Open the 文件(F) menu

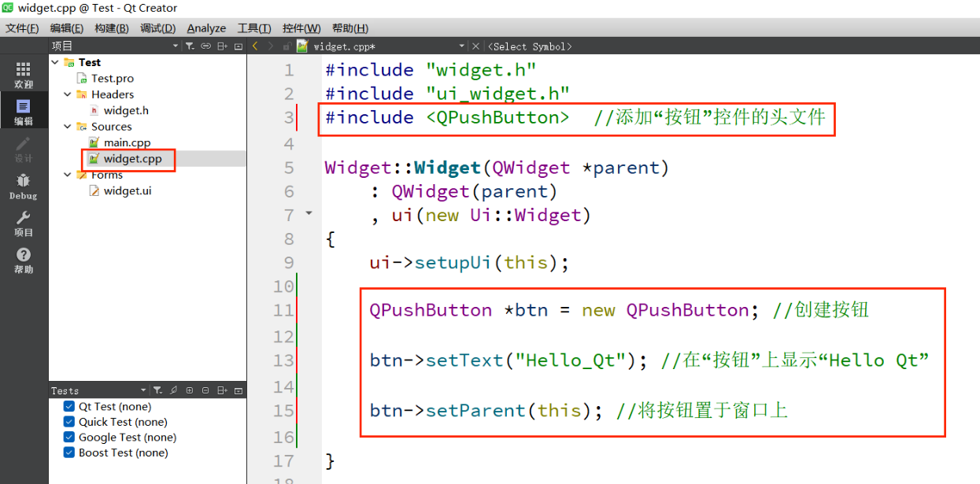pos(22,28)
